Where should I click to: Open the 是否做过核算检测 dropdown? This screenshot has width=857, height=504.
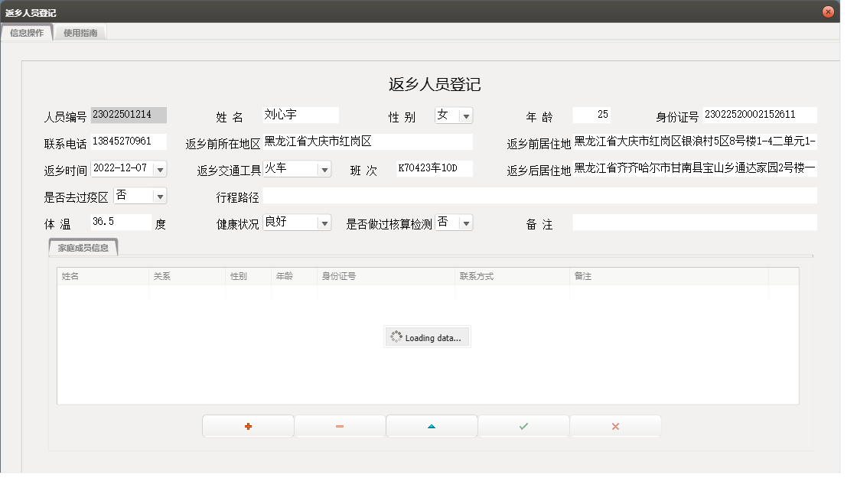pos(464,222)
